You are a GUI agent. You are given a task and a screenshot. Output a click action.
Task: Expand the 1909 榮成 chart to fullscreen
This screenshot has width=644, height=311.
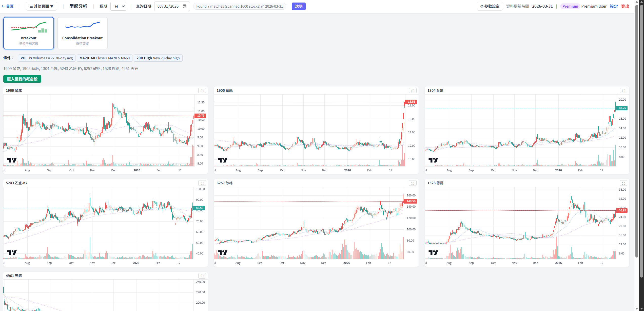(x=202, y=91)
